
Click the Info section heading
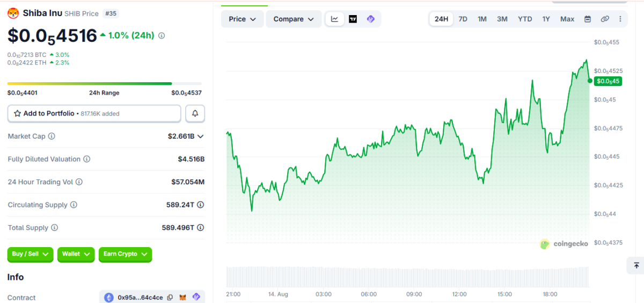coord(16,277)
